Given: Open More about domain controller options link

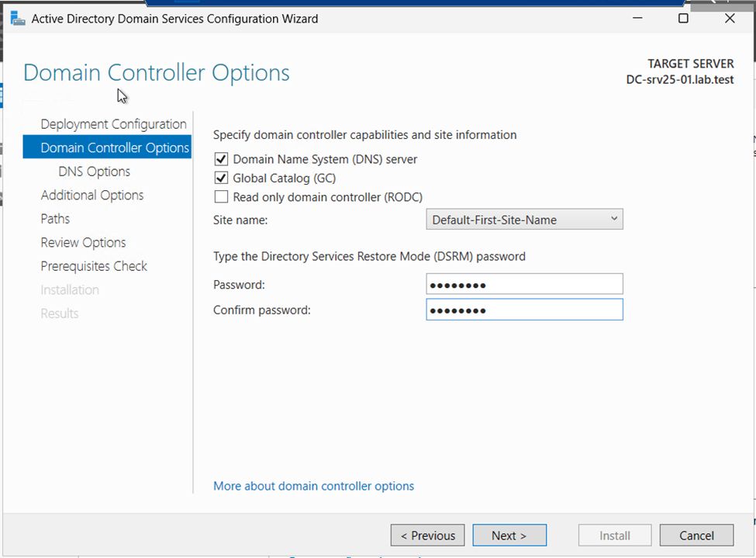Looking at the screenshot, I should 313,486.
